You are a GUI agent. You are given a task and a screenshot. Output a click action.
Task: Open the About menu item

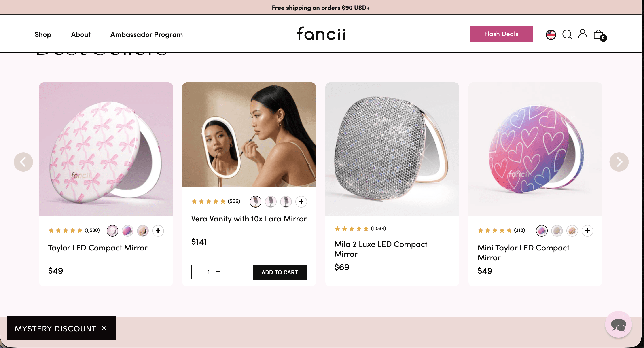[81, 34]
